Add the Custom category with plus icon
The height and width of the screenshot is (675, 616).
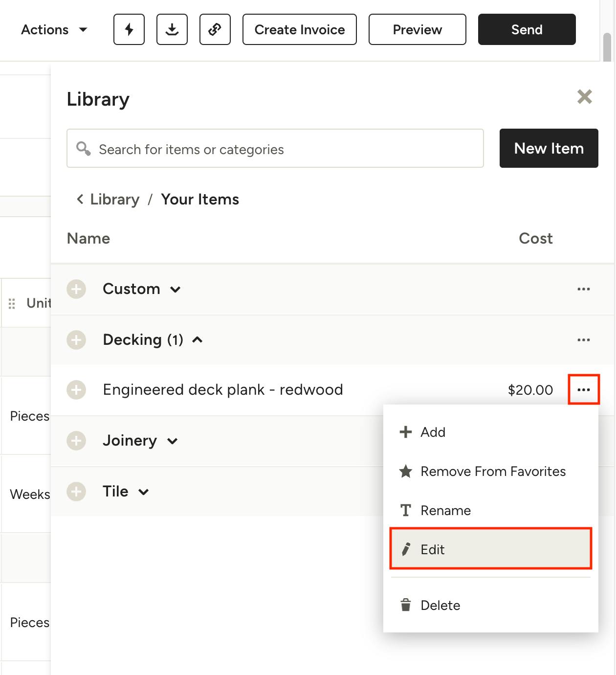pyautogui.click(x=76, y=289)
